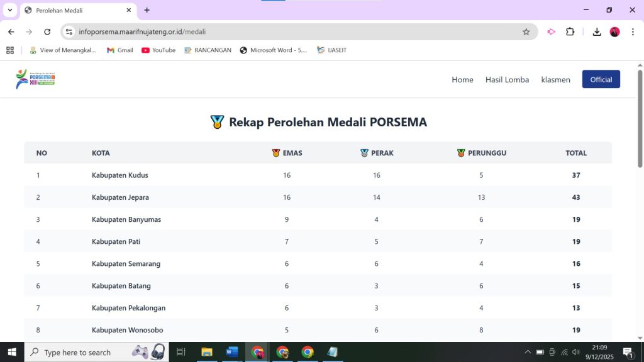The width and height of the screenshot is (644, 362).
Task: Open the Extensions puzzle-piece icon
Action: click(569, 31)
